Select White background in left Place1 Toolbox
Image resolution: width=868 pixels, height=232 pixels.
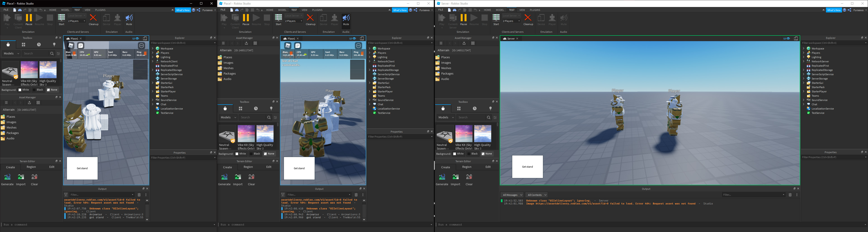click(x=24, y=90)
